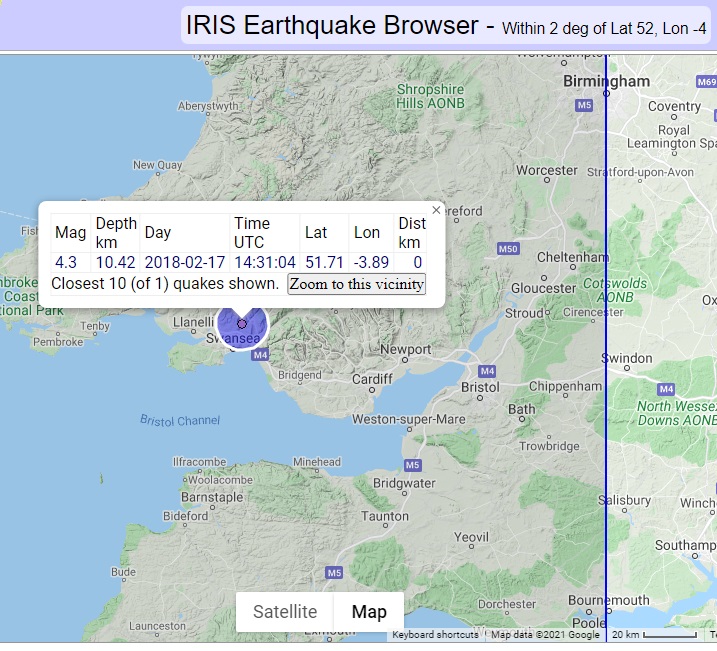Click 'Closest 10 (of 1) quakes shown' text
The width and height of the screenshot is (717, 651).
165,283
